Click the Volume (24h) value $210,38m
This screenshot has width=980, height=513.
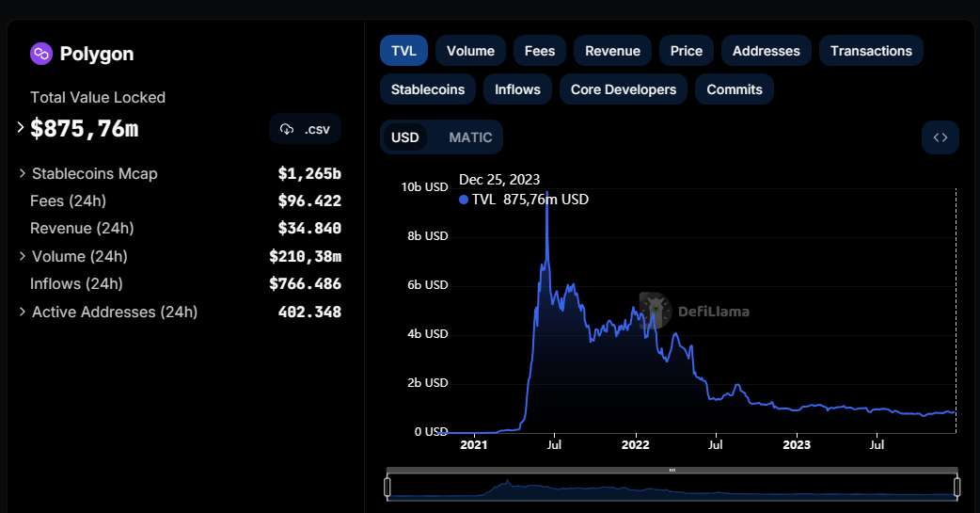point(306,256)
